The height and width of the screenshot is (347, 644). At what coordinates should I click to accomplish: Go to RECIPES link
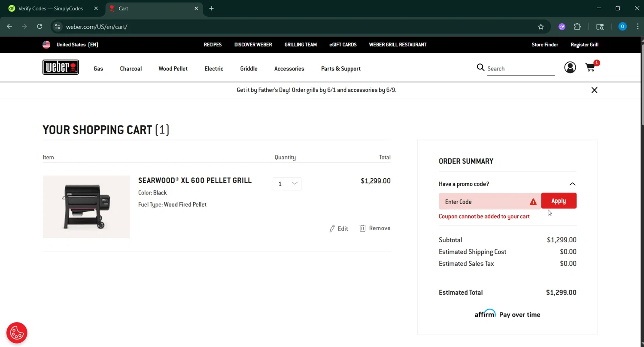213,45
